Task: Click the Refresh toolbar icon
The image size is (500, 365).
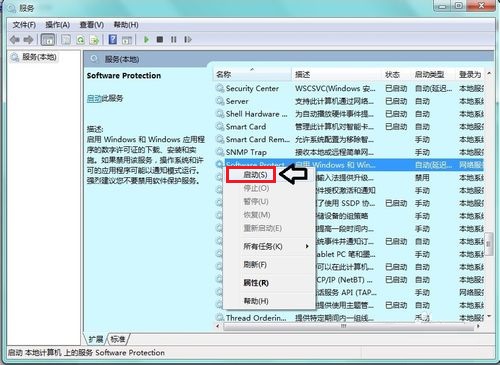Action: 80,40
